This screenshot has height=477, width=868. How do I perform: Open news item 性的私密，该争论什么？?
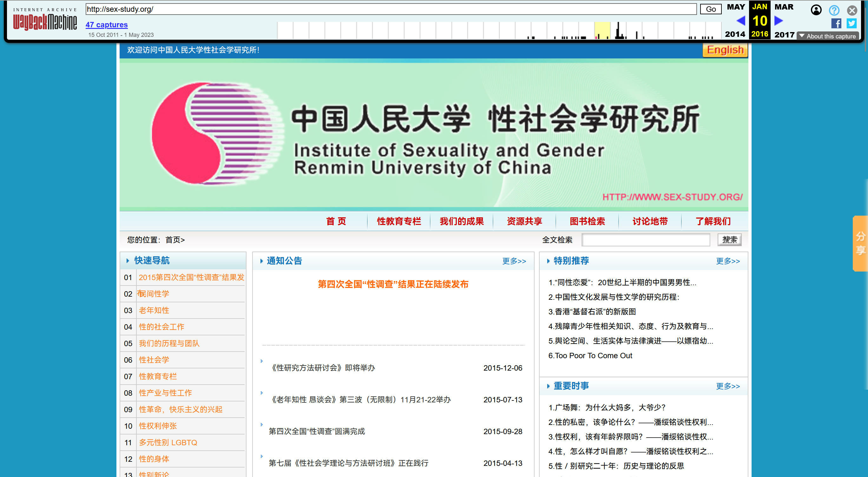[630, 422]
